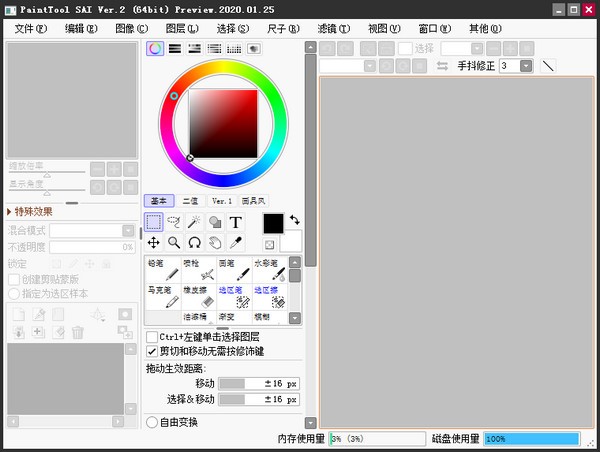The height and width of the screenshot is (452, 600).
Task: Pick the zoom magnifier tool
Action: 174,242
